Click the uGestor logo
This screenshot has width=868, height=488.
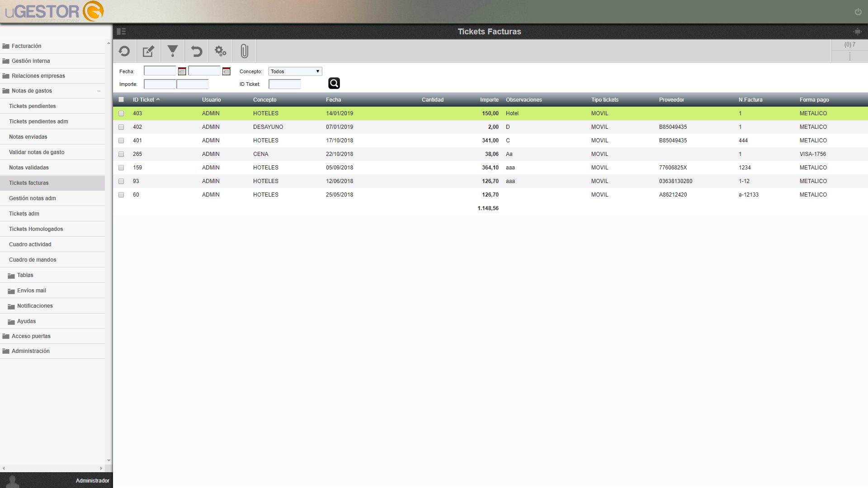54,11
